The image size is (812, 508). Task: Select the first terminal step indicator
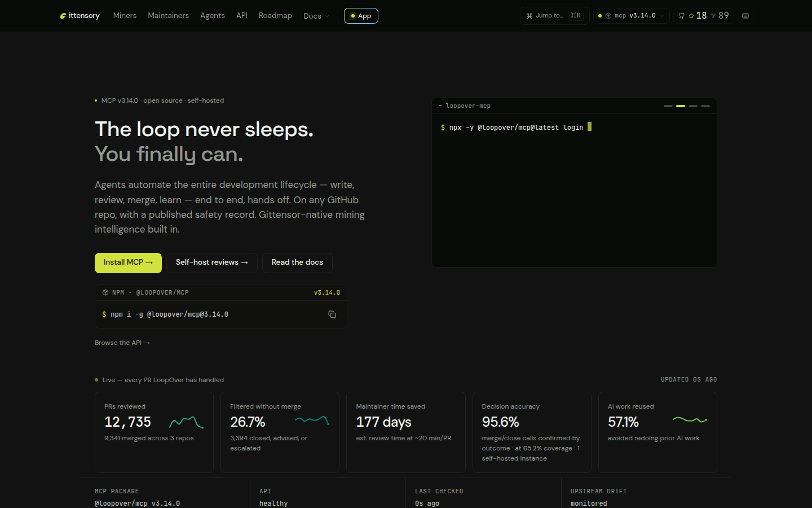(668, 106)
